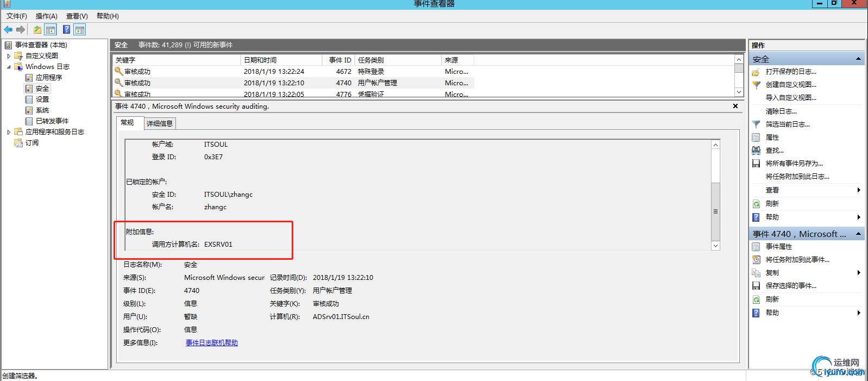Click 将所有事件另存为 action
Viewport: 868px width, 381px height.
[794, 164]
